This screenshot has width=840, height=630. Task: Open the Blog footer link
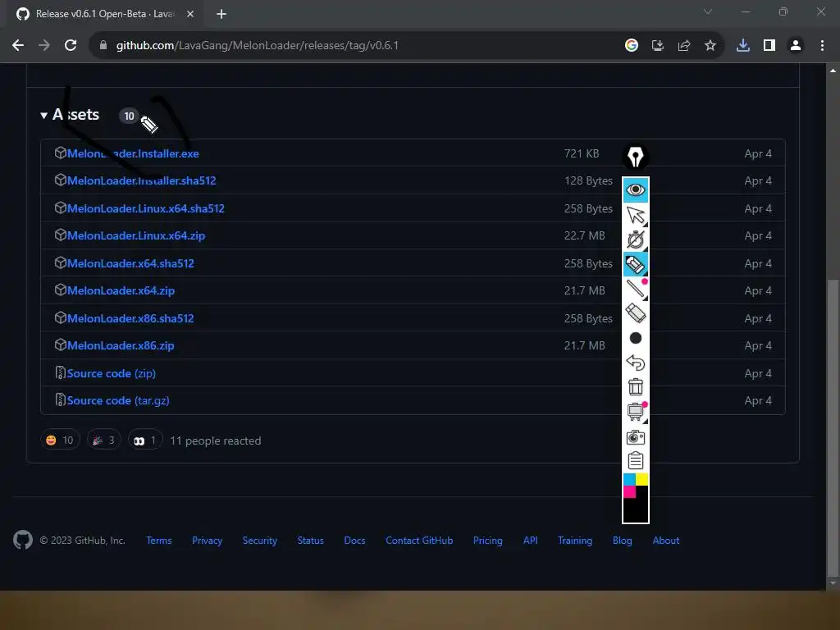[x=623, y=541]
